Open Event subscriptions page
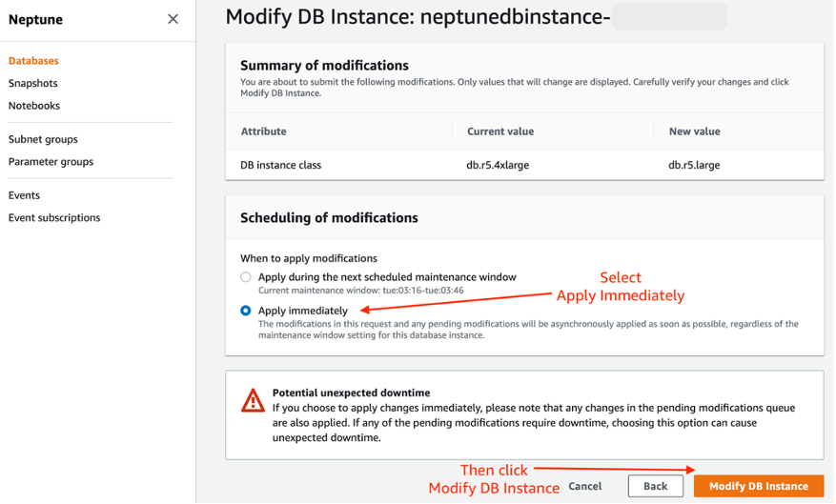 (54, 218)
